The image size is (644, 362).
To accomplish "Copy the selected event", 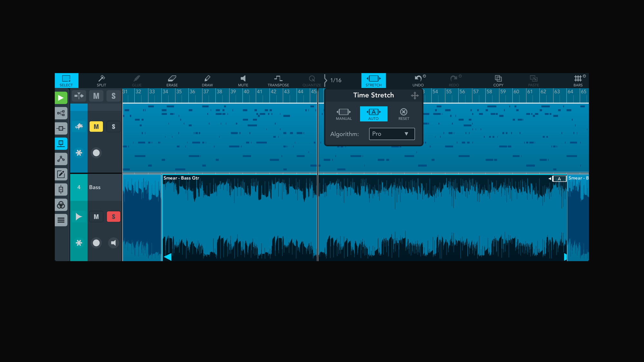I will point(498,80).
